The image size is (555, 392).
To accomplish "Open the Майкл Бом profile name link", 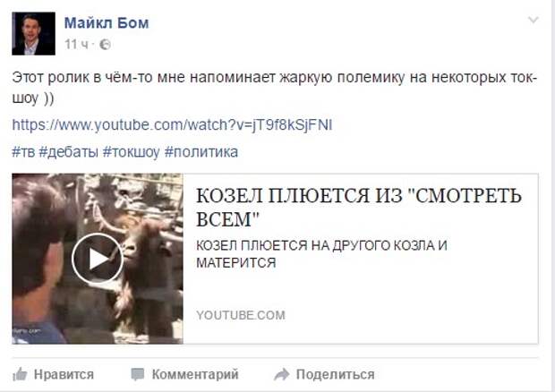I will (x=107, y=23).
